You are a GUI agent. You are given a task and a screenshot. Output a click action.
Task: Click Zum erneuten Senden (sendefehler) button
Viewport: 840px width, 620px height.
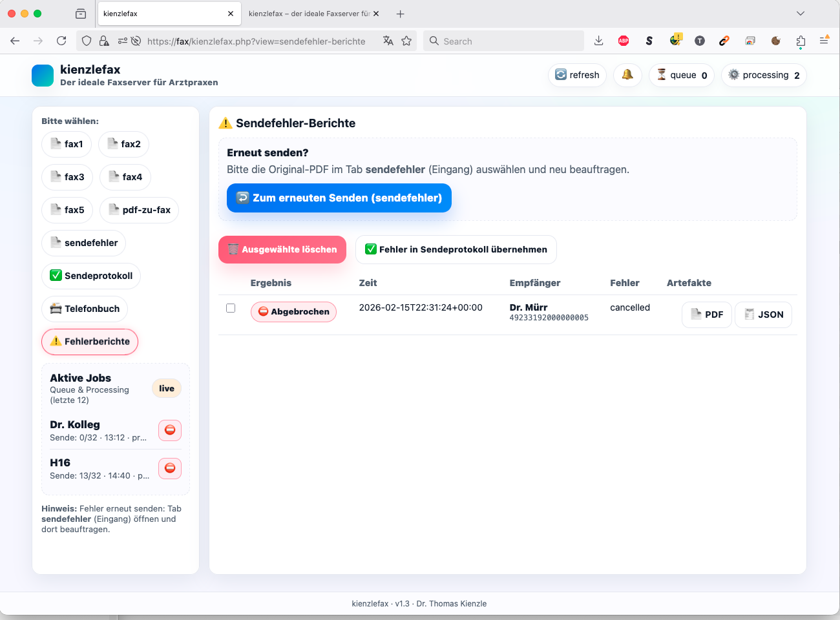(x=339, y=198)
